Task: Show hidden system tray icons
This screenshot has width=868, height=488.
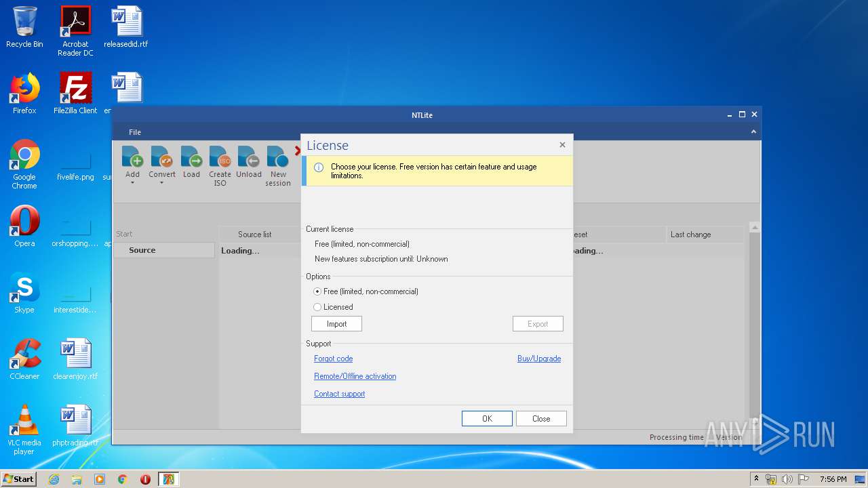Action: (756, 479)
